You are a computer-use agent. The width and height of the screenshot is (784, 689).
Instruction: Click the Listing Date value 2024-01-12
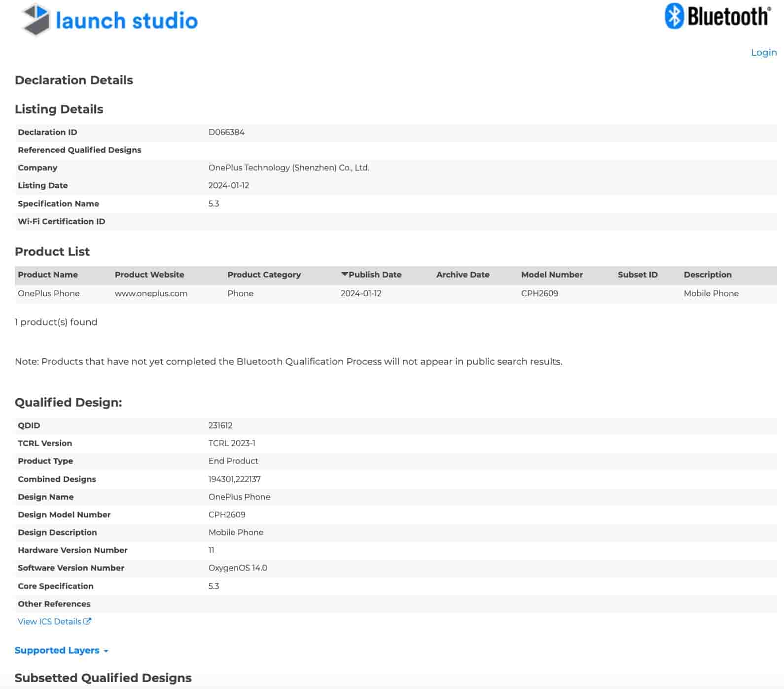[x=229, y=185]
